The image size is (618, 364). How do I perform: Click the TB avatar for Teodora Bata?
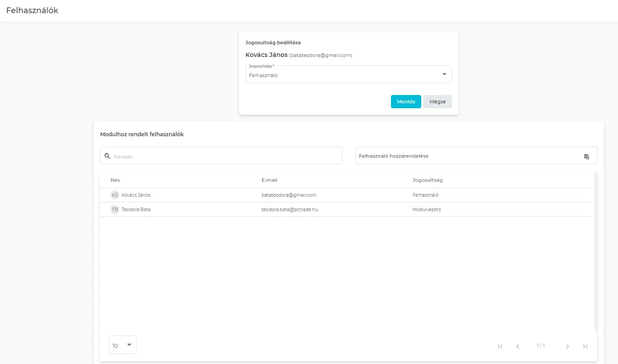click(x=115, y=210)
